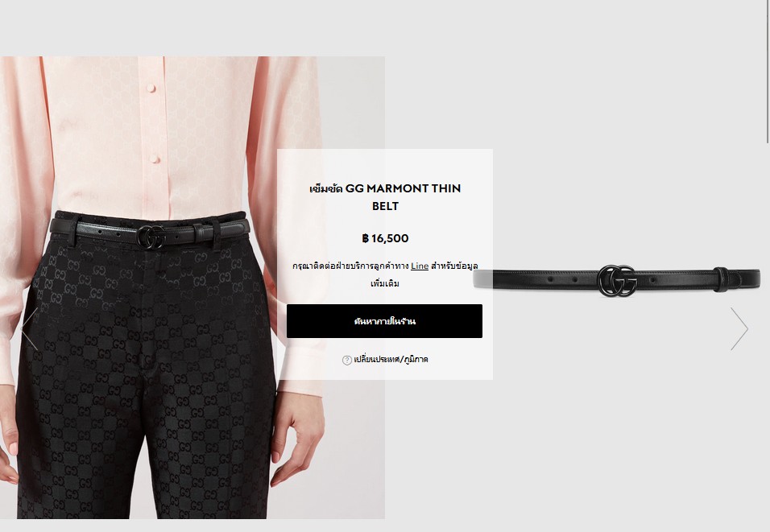Click the GG MARMONT THIN BELT title
The width and height of the screenshot is (770, 532).
tap(385, 197)
